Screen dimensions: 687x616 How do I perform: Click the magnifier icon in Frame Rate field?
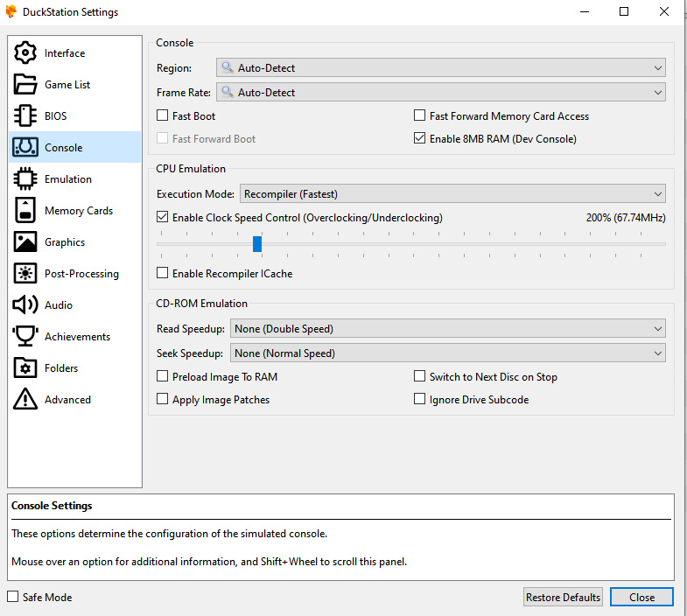point(227,92)
